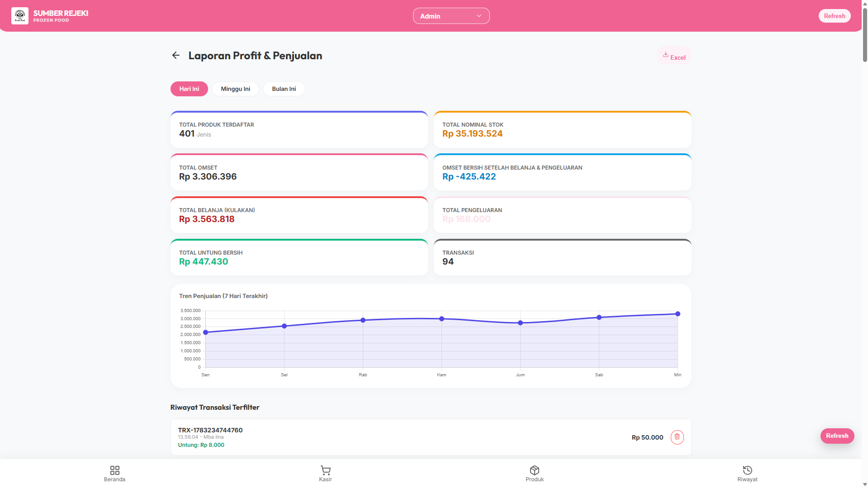This screenshot has width=868, height=488.
Task: Click the Kam data point on chart
Action: [442, 319]
